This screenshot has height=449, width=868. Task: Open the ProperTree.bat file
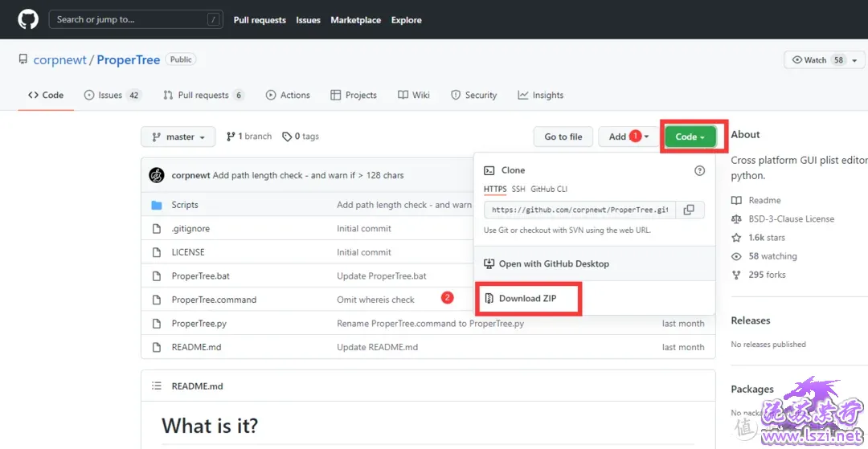click(x=200, y=276)
